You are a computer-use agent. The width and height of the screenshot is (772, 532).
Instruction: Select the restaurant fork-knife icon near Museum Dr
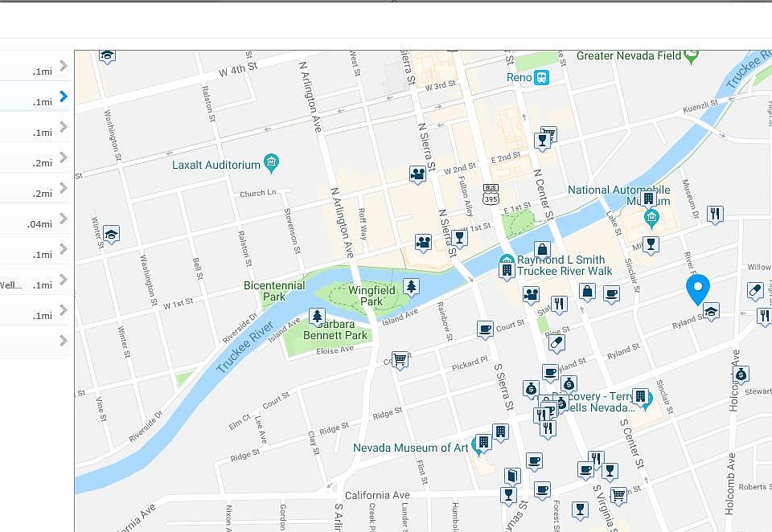[715, 214]
